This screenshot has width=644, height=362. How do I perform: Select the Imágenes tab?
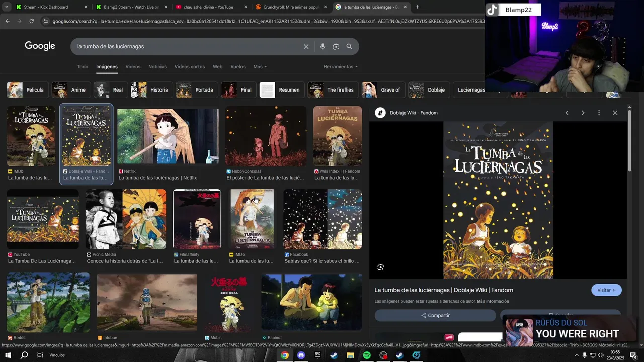pos(107,67)
